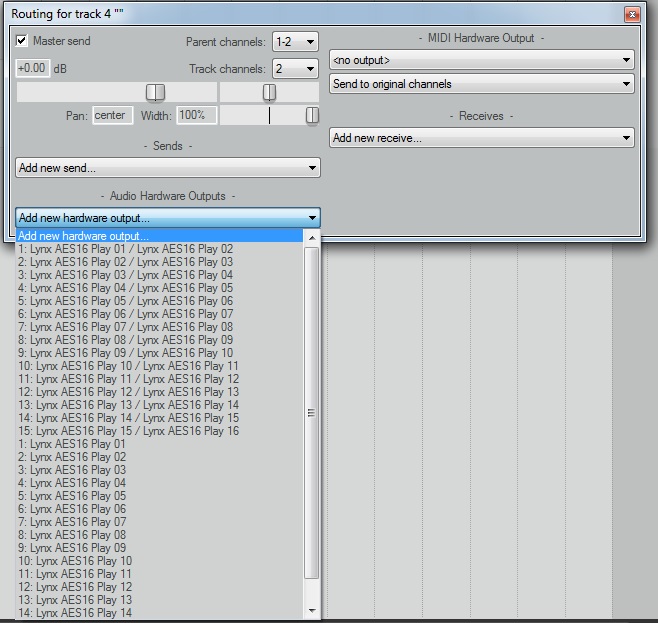Pick mono output 6: Lynx AES16 Play 06
Screen dimensions: 658x623
coord(159,509)
